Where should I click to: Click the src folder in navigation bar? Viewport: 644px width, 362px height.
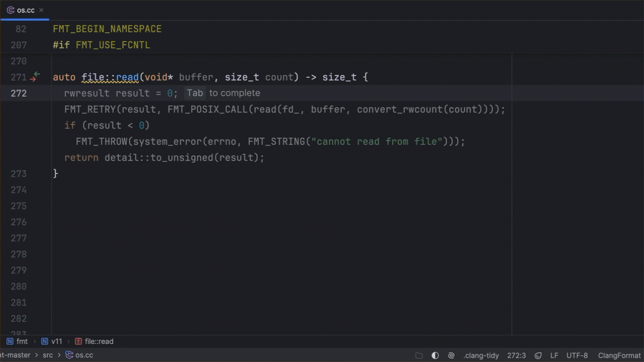(47, 355)
